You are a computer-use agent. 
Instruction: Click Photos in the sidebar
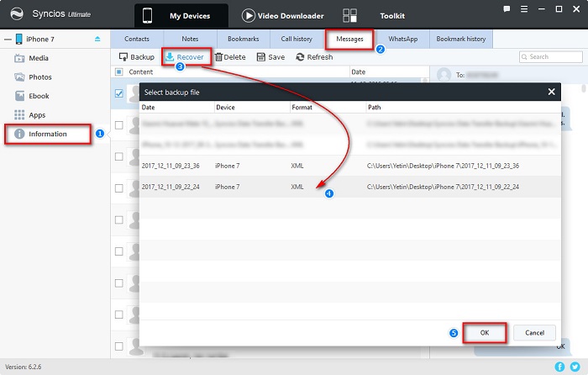pyautogui.click(x=40, y=77)
